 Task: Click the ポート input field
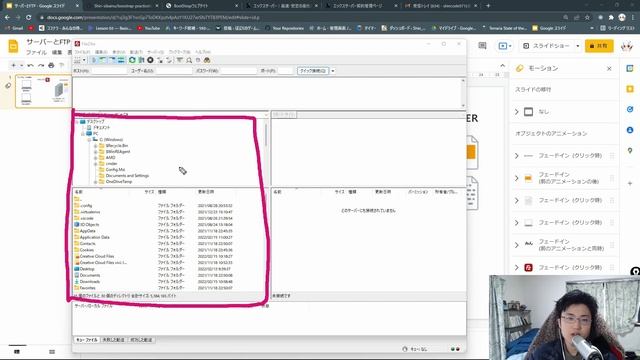click(285, 71)
